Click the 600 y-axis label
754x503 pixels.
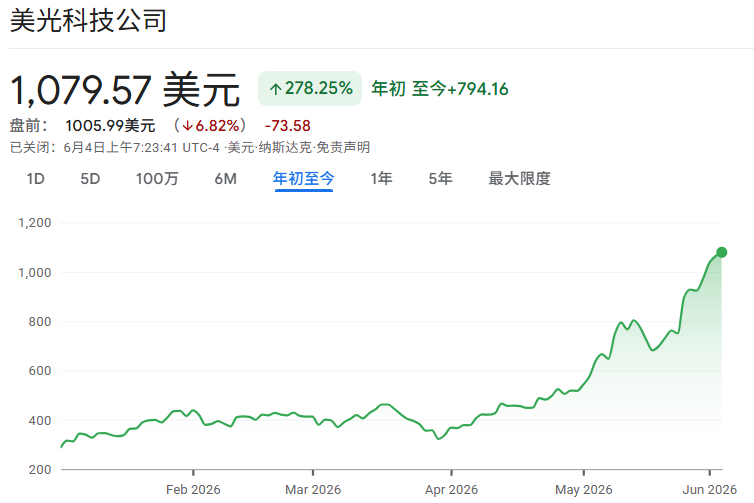pos(40,371)
